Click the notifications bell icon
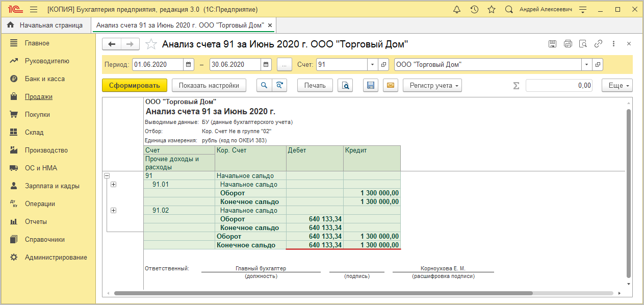644x305 pixels. click(x=457, y=10)
